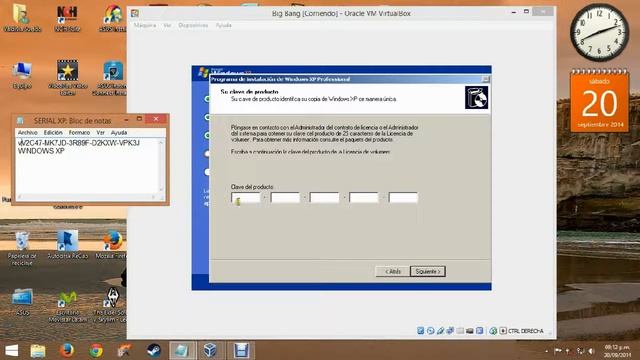640x360 pixels.
Task: Launch The Elder Scrolls V Skyrim shortcut
Action: (x=111, y=305)
